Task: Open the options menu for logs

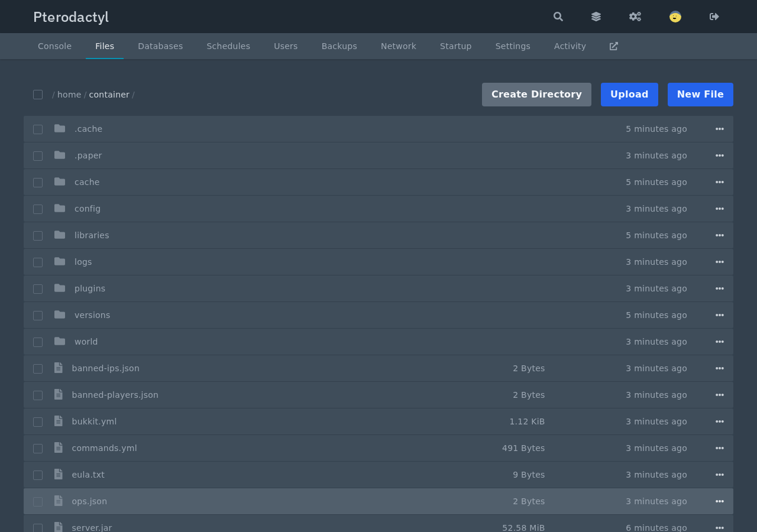Action: pos(720,262)
